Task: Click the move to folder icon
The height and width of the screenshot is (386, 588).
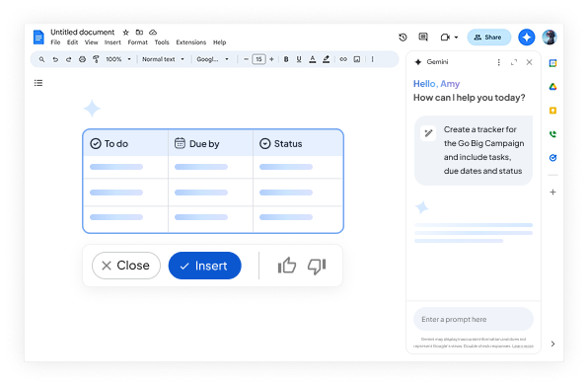Action: tap(139, 33)
